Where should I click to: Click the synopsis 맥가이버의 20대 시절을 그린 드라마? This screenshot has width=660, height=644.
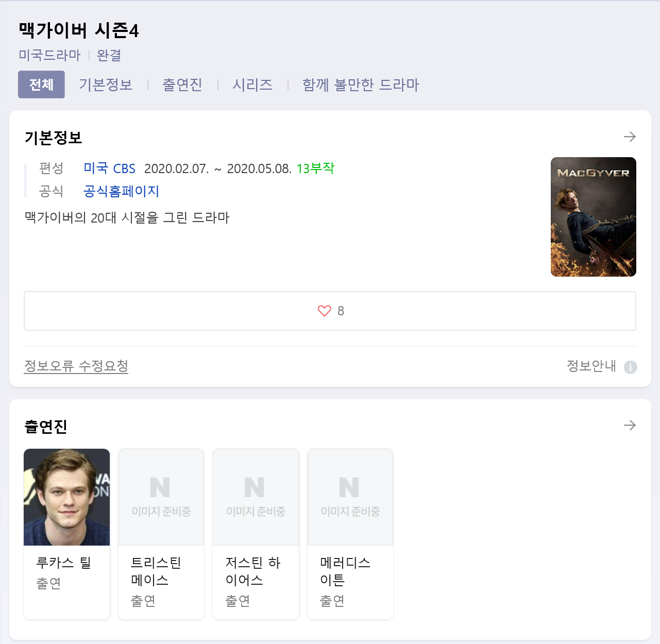point(127,217)
